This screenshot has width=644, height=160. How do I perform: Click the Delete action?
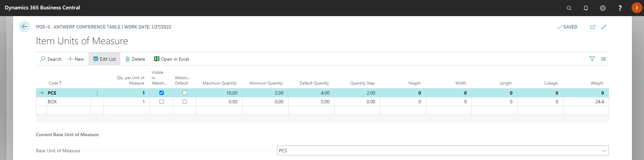tap(135, 59)
